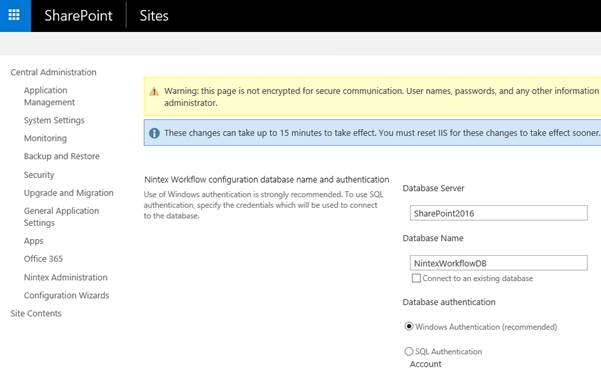This screenshot has height=377, width=601.
Task: Select Windows Authentication radio button
Action: [x=409, y=326]
